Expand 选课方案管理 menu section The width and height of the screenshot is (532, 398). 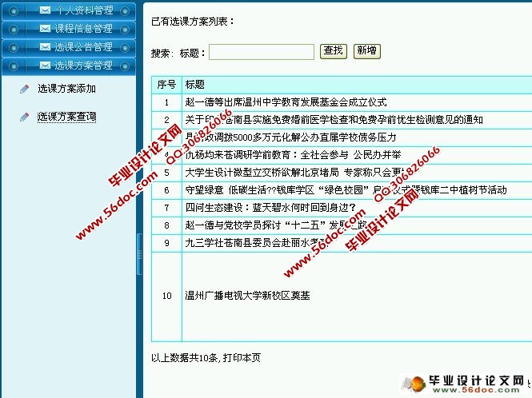69,66
